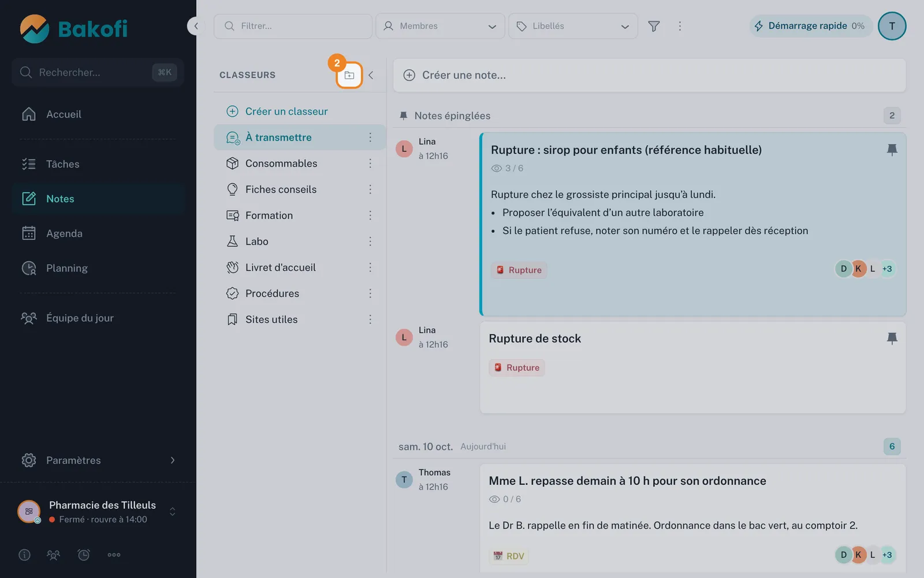Click the Rechercher search box

point(98,72)
